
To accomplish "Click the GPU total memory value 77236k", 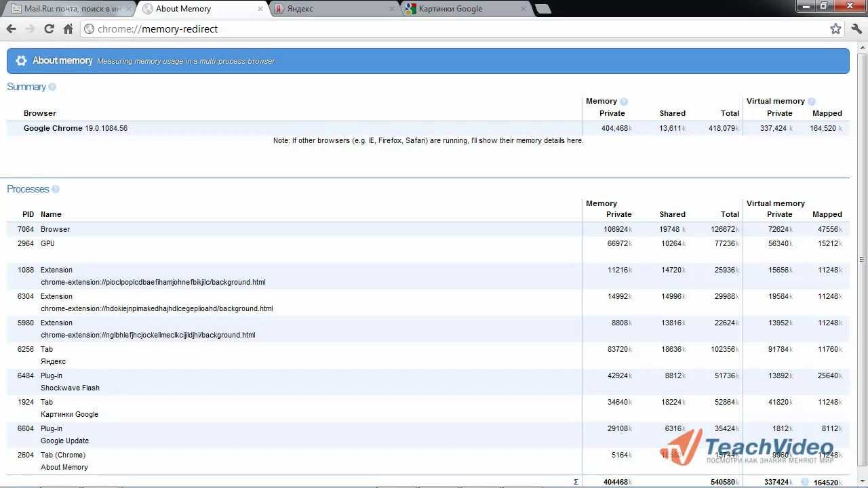I will pyautogui.click(x=727, y=243).
